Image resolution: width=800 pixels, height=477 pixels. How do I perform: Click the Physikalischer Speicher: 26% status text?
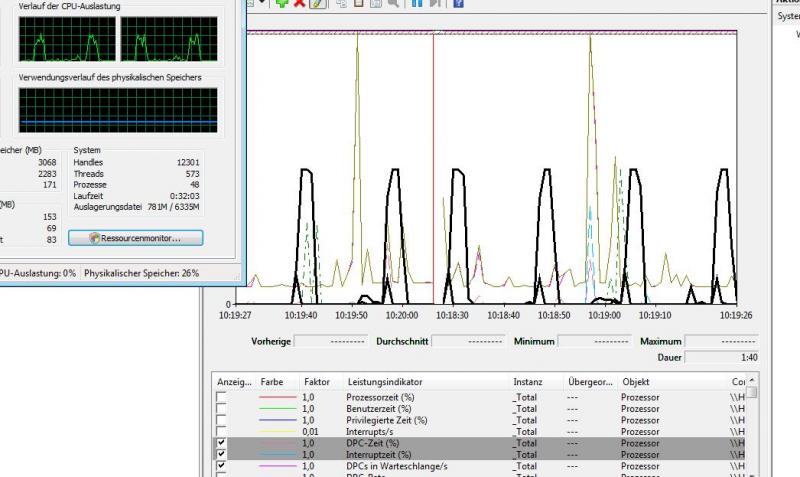[x=141, y=273]
